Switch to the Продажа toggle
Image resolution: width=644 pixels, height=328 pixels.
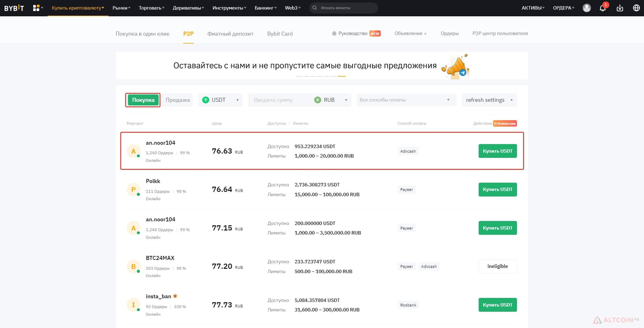178,100
